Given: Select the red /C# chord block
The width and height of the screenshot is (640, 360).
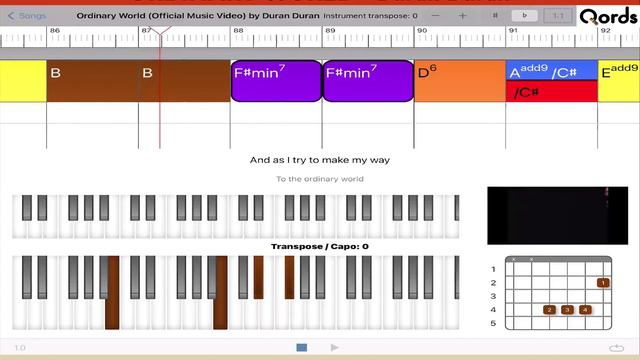Looking at the screenshot, I should click(x=551, y=91).
